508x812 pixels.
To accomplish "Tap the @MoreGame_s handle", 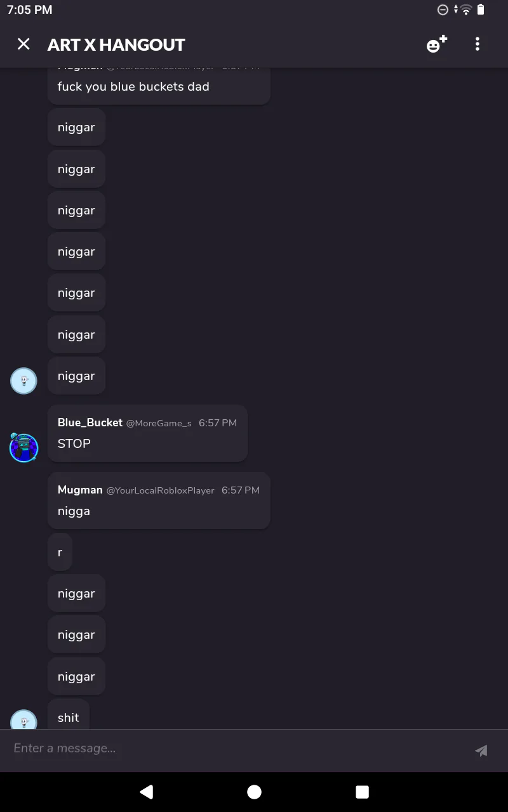I will 159,423.
